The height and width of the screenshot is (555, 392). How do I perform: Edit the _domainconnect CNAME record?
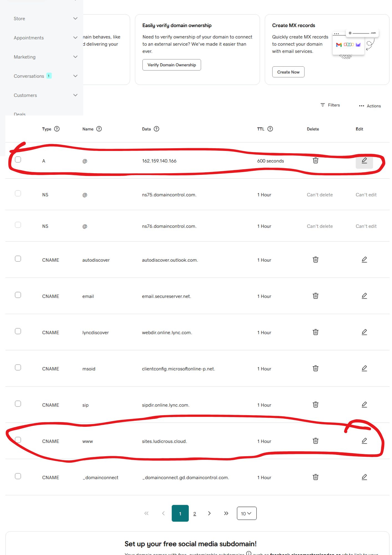[x=364, y=477]
